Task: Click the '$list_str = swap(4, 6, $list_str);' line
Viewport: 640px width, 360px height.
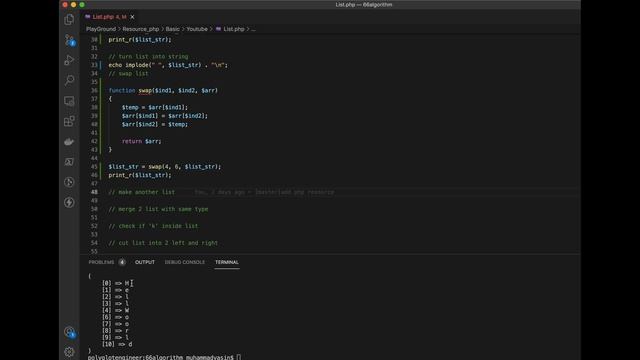Action: 165,167
